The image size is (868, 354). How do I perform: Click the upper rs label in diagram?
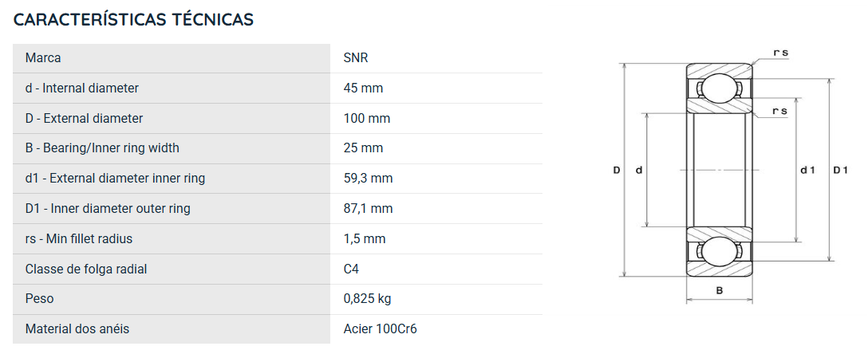[x=780, y=53]
